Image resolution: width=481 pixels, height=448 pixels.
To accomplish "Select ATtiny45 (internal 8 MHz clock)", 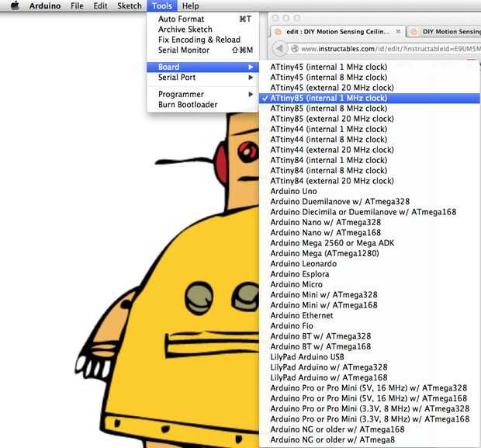I will 369,78.
